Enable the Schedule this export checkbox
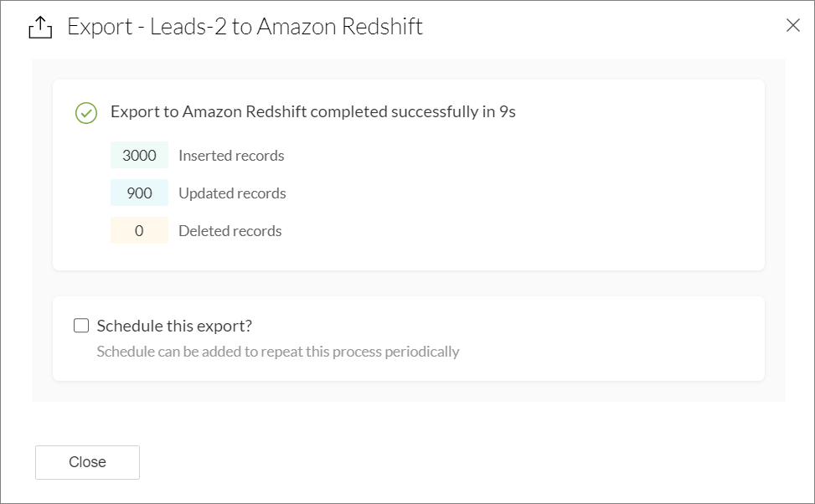 click(81, 326)
